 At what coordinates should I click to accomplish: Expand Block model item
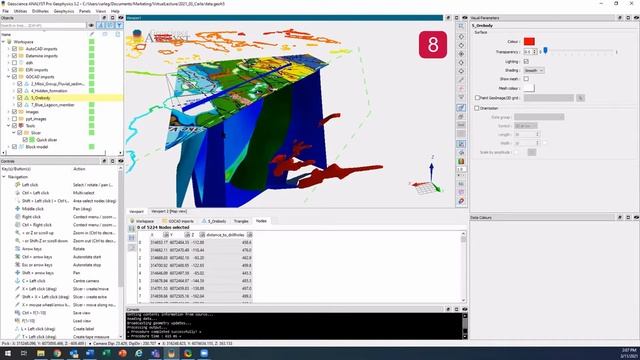(x=9, y=147)
